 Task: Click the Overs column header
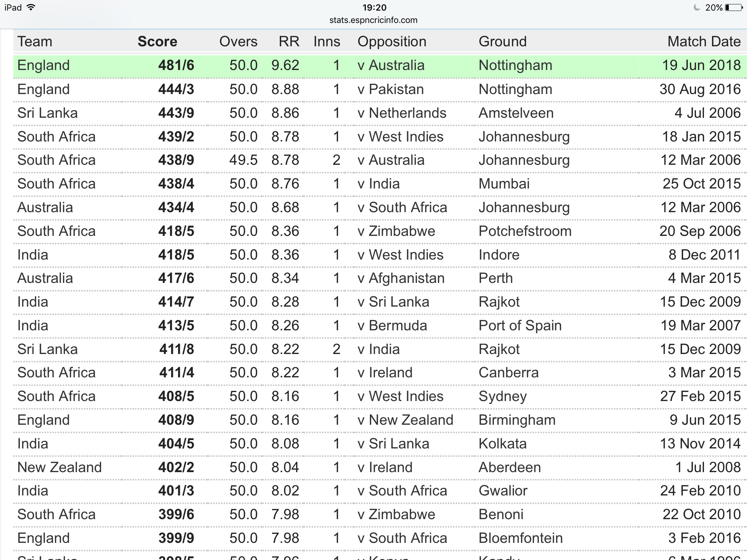coord(238,42)
